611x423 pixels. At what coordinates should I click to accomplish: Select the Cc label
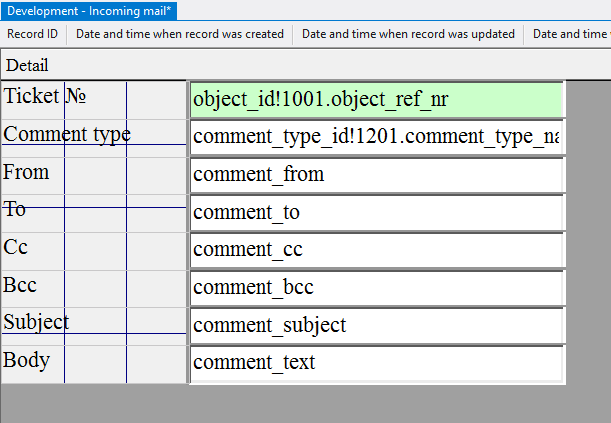pos(16,247)
